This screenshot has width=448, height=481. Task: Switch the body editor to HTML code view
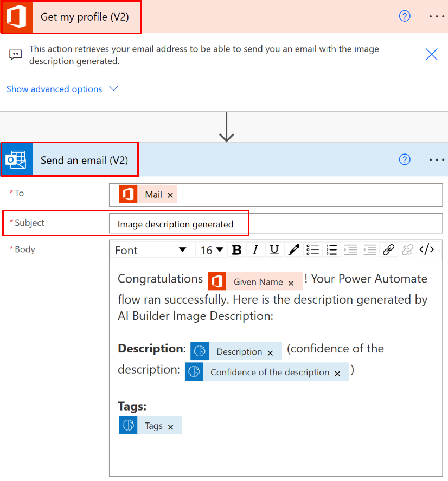click(x=427, y=249)
